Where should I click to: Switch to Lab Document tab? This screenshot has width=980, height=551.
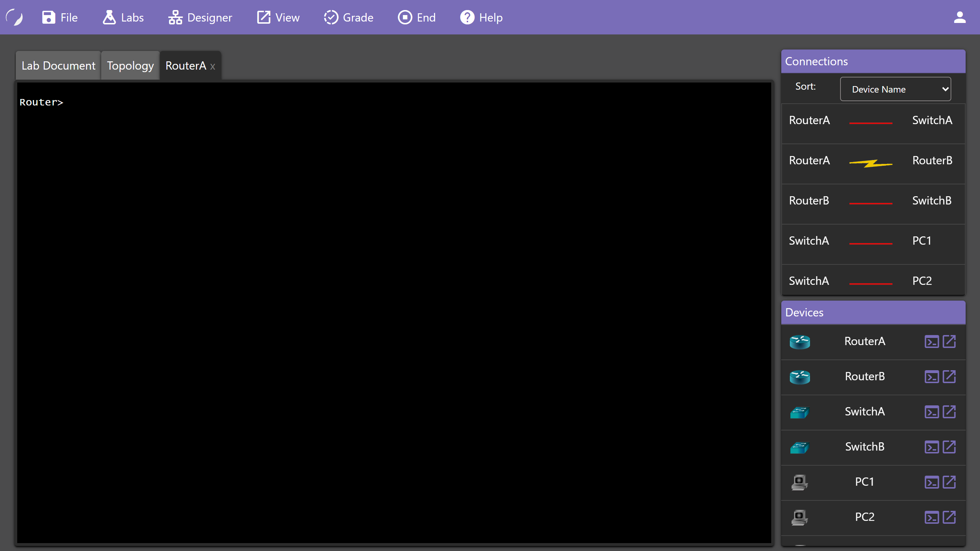(x=58, y=66)
